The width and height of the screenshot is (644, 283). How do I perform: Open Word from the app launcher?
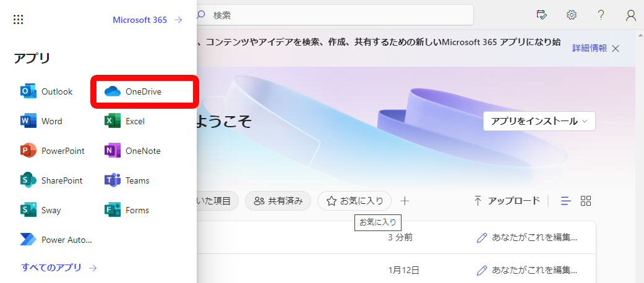coord(42,121)
